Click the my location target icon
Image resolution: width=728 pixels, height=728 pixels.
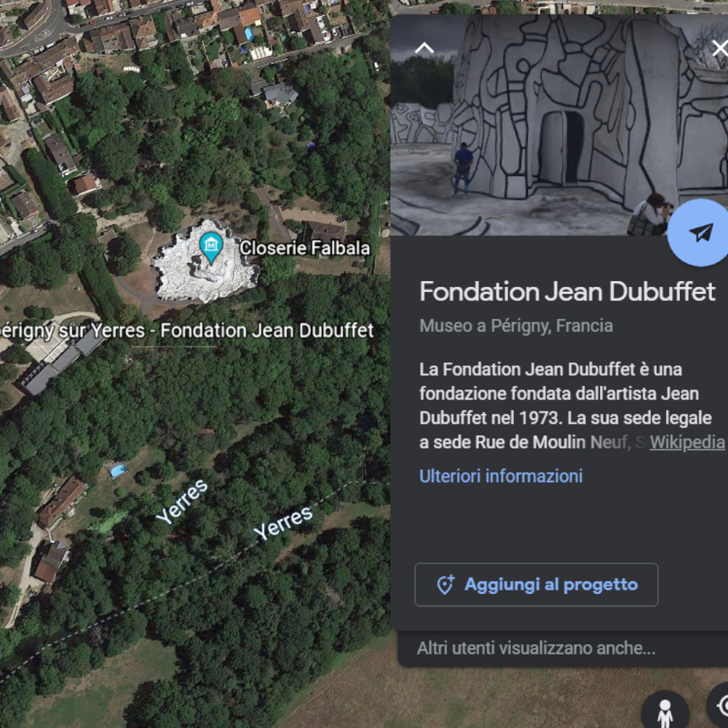pyautogui.click(x=720, y=705)
